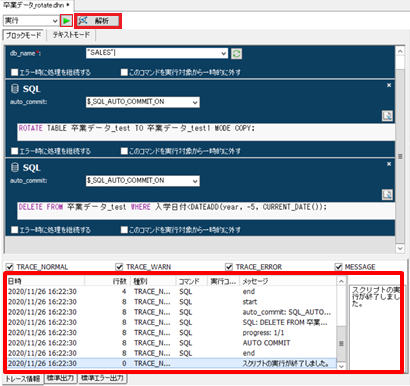This screenshot has width=410, height=386.
Task: Close the ROTATE TABLE SQL block
Action: (389, 85)
